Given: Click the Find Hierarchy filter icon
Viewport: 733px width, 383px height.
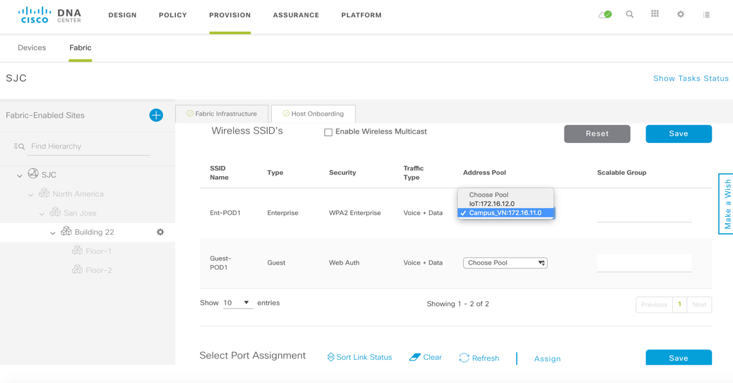Looking at the screenshot, I should pos(19,146).
